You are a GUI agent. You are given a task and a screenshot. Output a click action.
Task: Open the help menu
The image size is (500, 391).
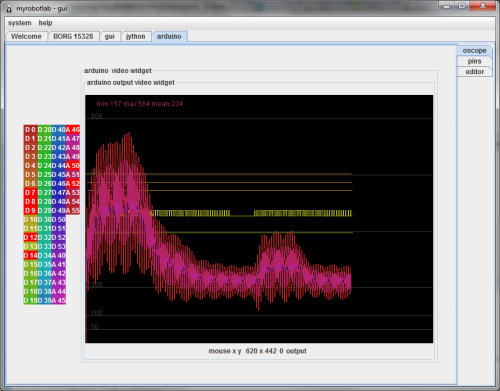pyautogui.click(x=45, y=23)
